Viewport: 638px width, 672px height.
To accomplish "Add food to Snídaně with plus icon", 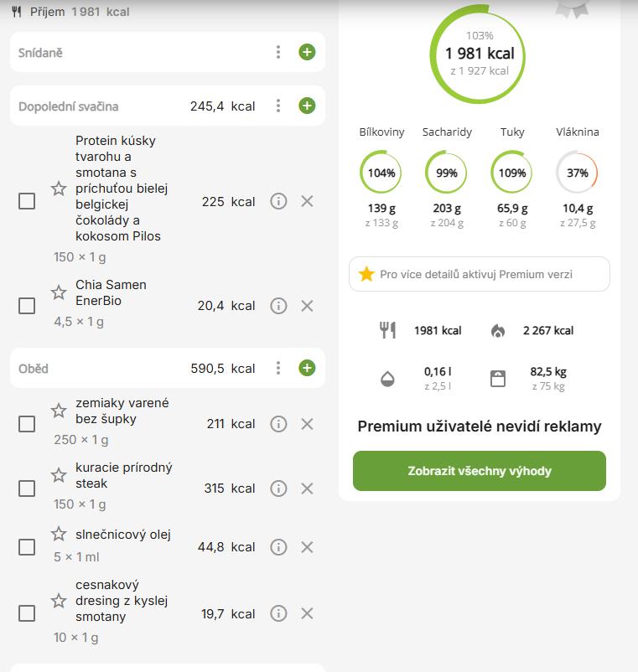I will [307, 53].
